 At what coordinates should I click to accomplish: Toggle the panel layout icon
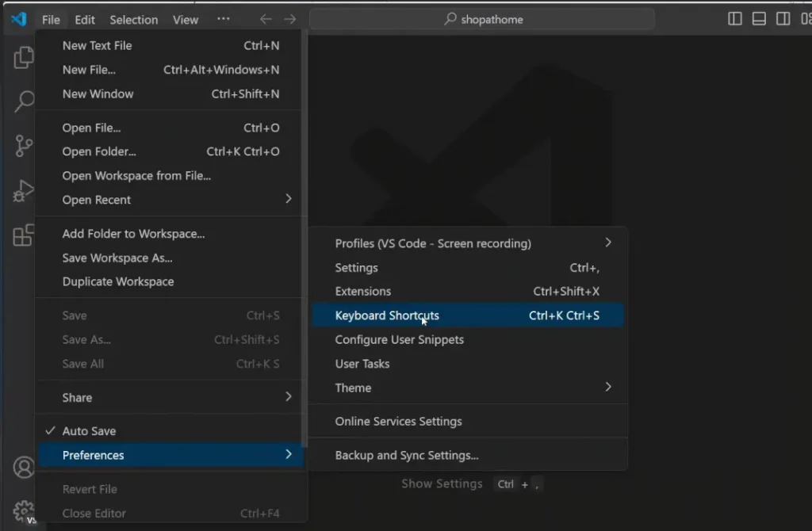[759, 19]
